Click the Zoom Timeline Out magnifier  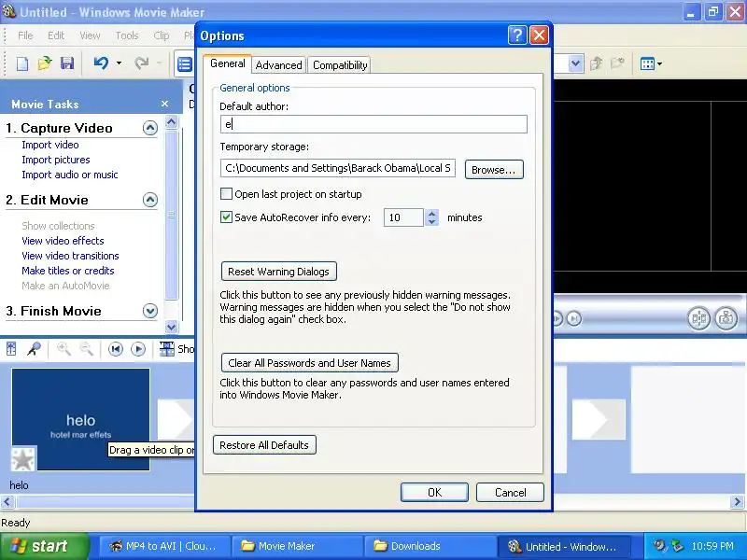point(86,349)
